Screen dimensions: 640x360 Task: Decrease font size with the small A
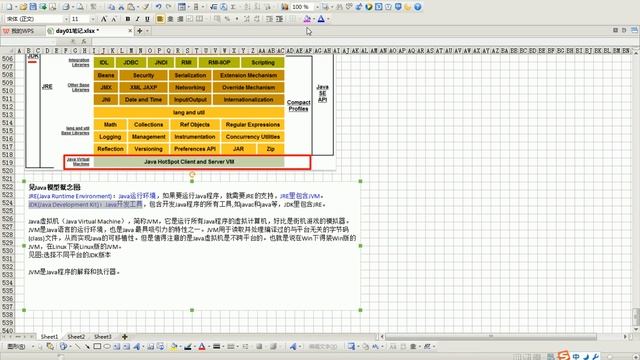tap(113, 19)
